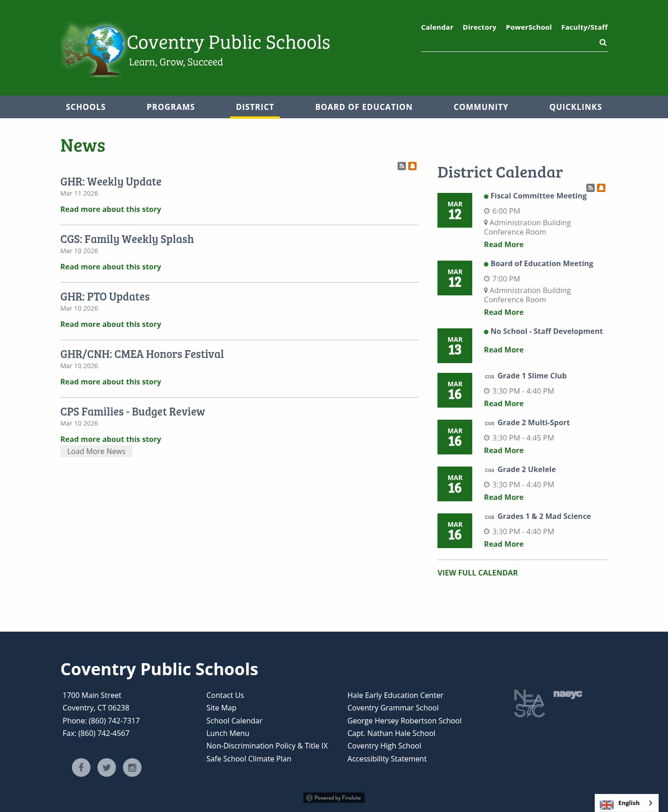Click the News alerts bell icon

(x=412, y=166)
